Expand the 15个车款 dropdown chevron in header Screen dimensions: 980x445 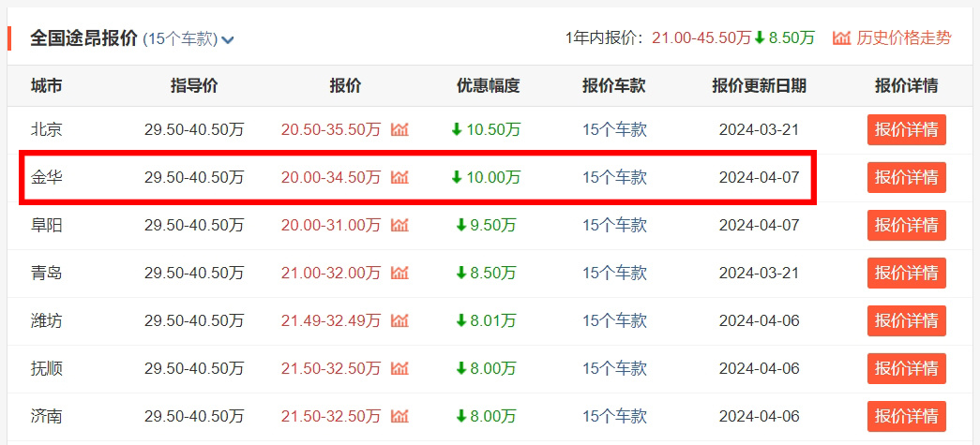(x=228, y=40)
